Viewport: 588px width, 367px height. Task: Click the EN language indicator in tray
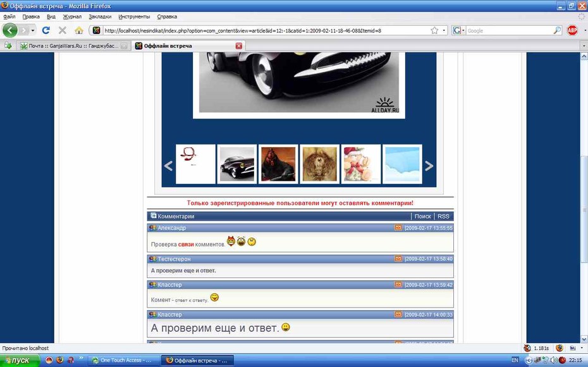(x=515, y=360)
